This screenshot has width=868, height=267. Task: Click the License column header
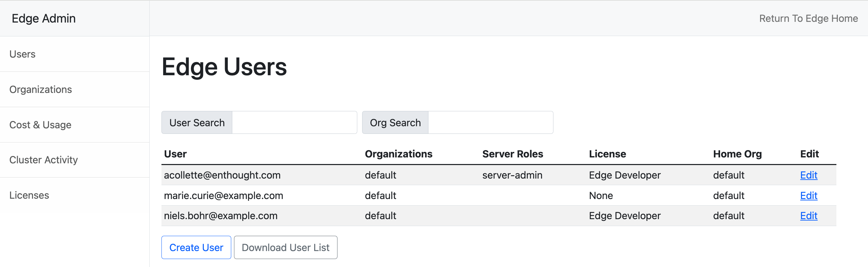point(608,154)
